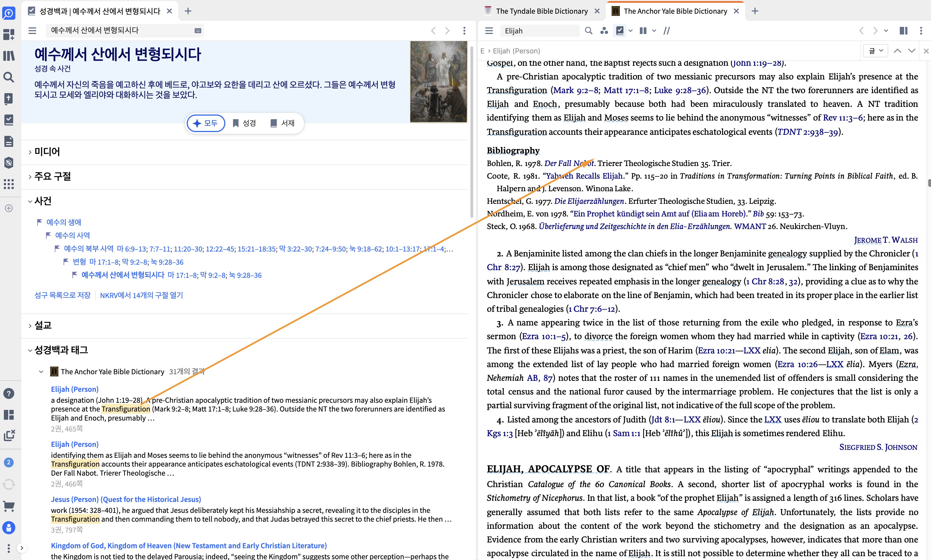Viewport: 931px width, 560px height.
Task: Select the 성경 filter pill
Action: 244,123
